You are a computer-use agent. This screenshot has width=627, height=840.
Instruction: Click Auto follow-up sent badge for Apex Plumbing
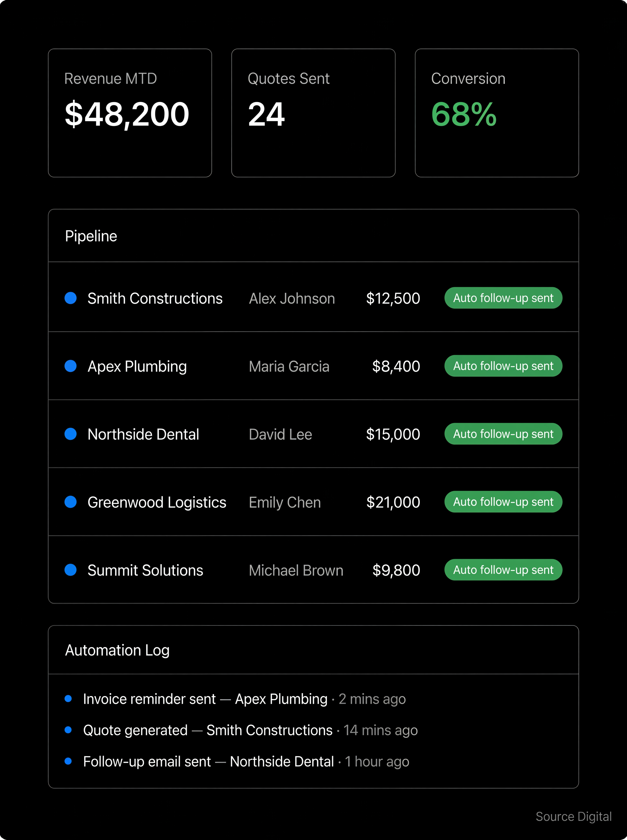click(x=503, y=366)
